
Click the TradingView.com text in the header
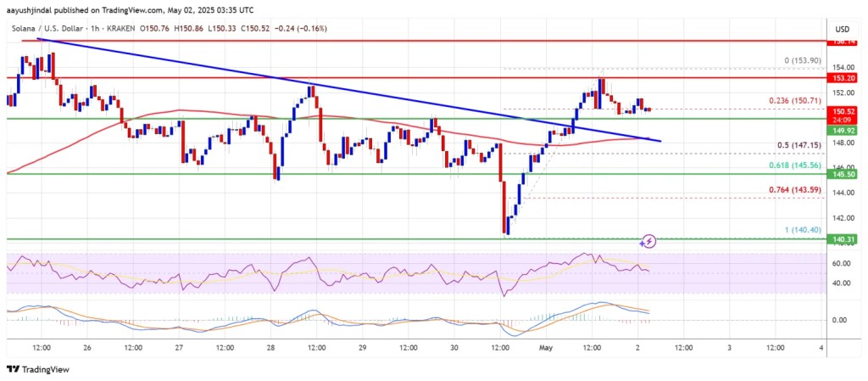145,9
